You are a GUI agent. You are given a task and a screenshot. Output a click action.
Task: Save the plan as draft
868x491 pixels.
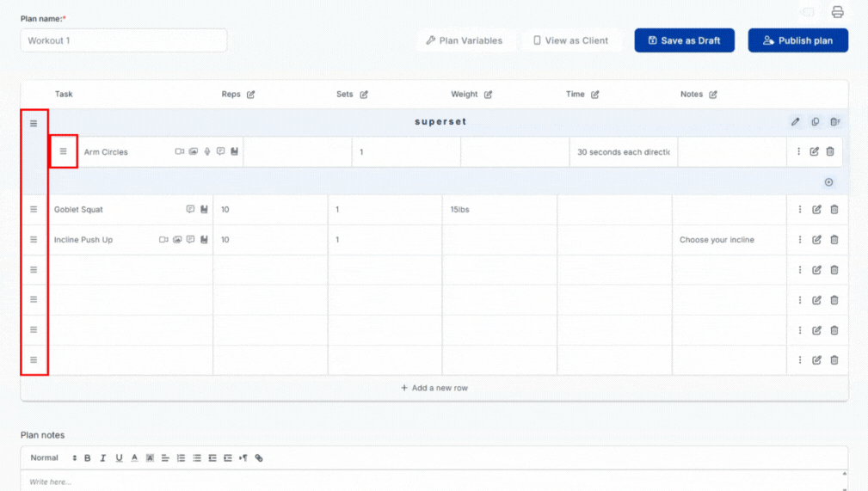pyautogui.click(x=684, y=40)
